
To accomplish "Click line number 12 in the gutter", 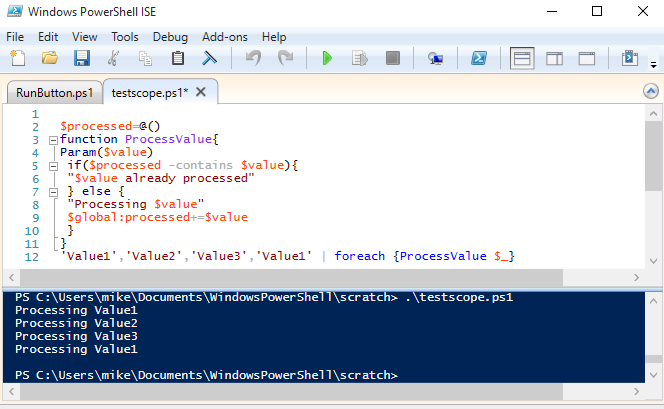I will tap(32, 257).
